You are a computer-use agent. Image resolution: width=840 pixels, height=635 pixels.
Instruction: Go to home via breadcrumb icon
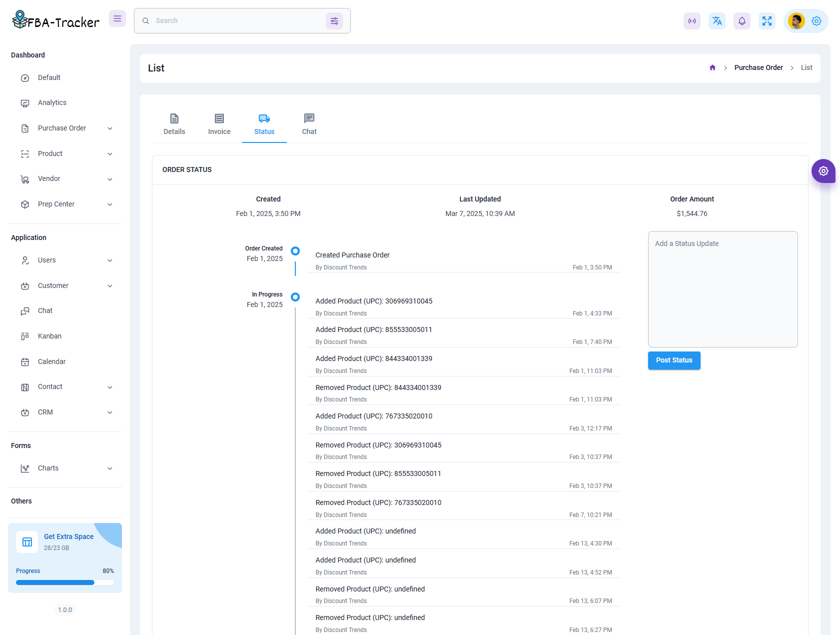[713, 67]
